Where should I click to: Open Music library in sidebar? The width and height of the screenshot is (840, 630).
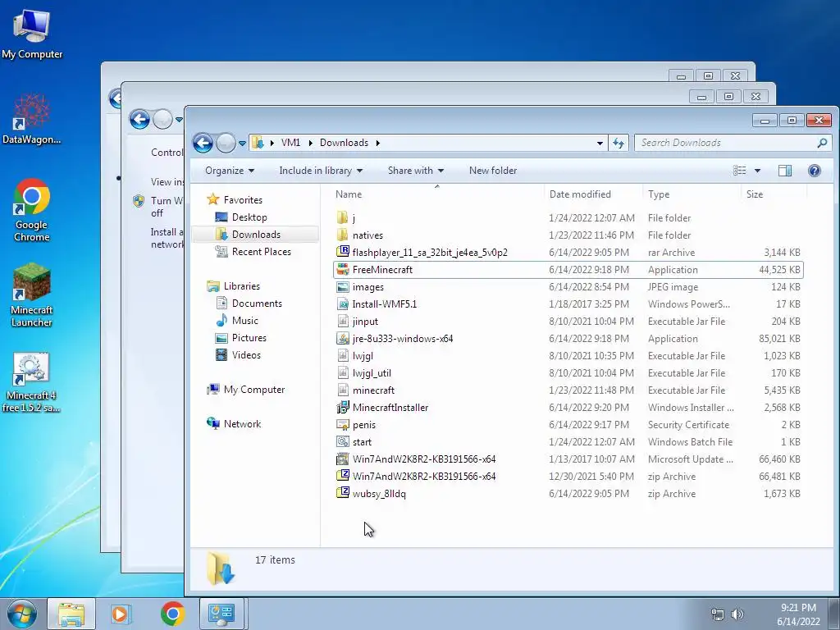(x=244, y=321)
